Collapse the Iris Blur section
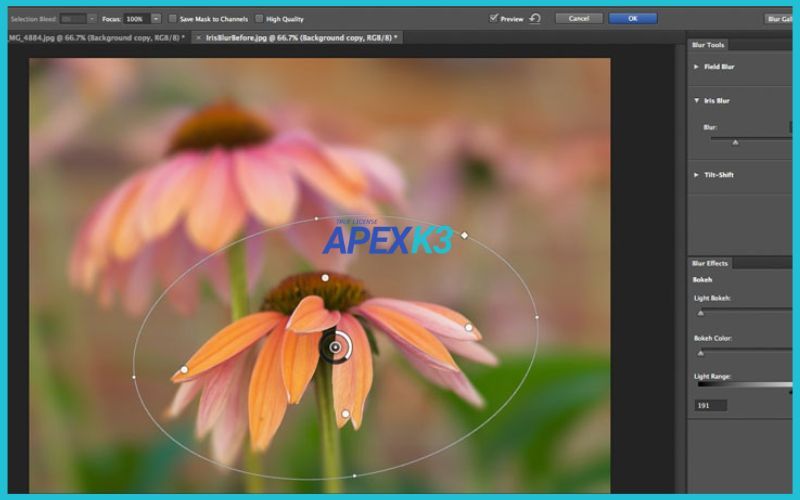800x500 pixels. (696, 101)
